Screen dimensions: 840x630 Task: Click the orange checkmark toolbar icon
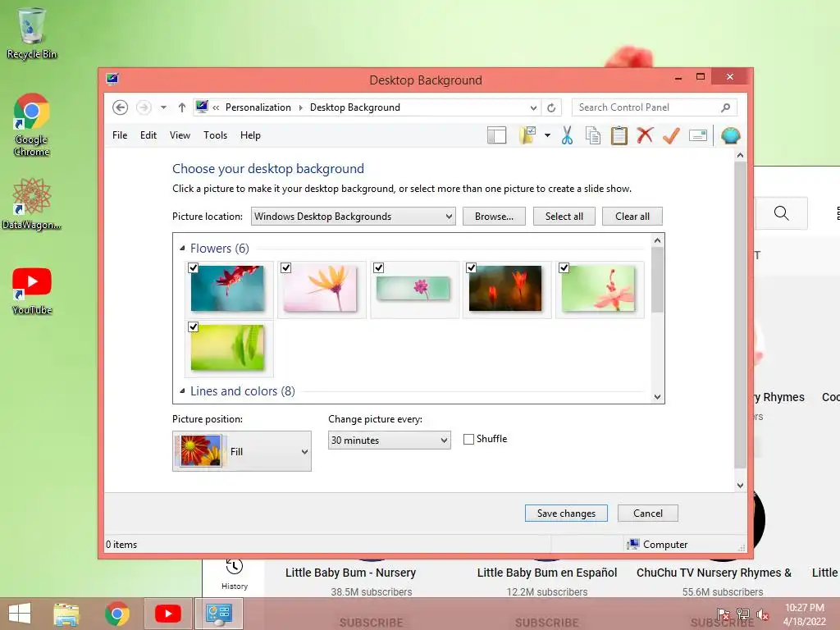[x=671, y=135]
